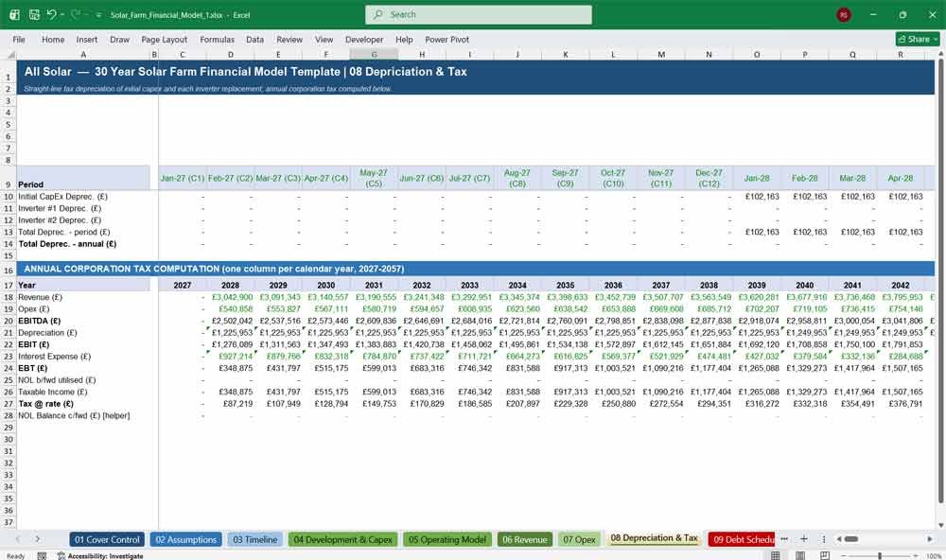Open the Help ribbon tab
946x560 pixels.
coord(404,39)
